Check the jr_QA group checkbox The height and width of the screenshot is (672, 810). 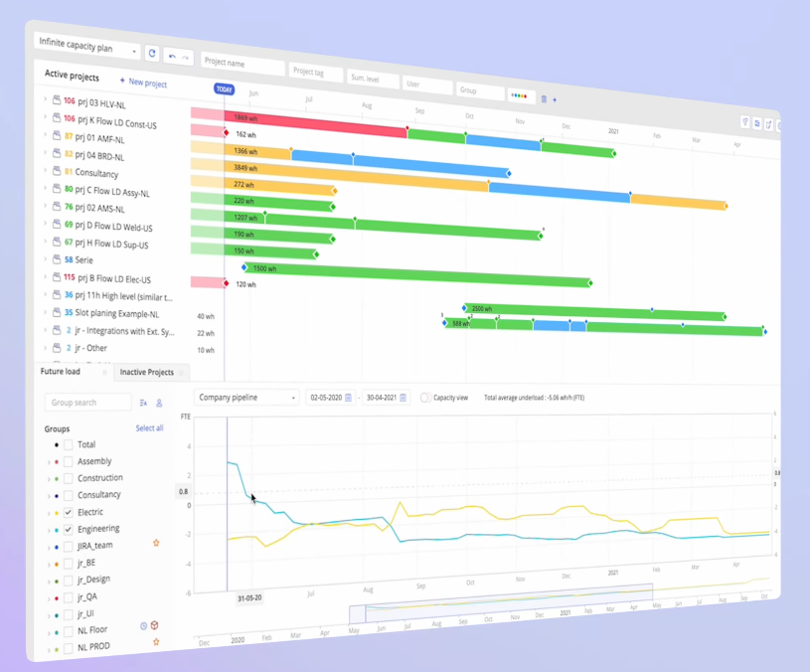click(69, 597)
